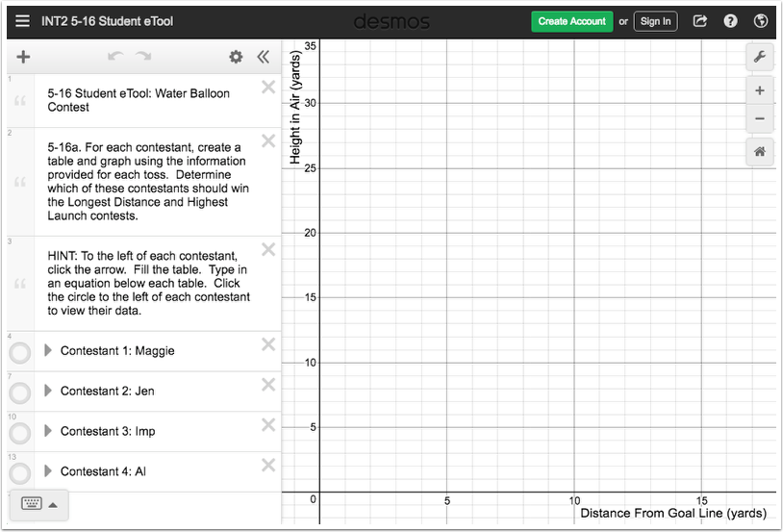Undo the last action
783x532 pixels.
tap(115, 56)
